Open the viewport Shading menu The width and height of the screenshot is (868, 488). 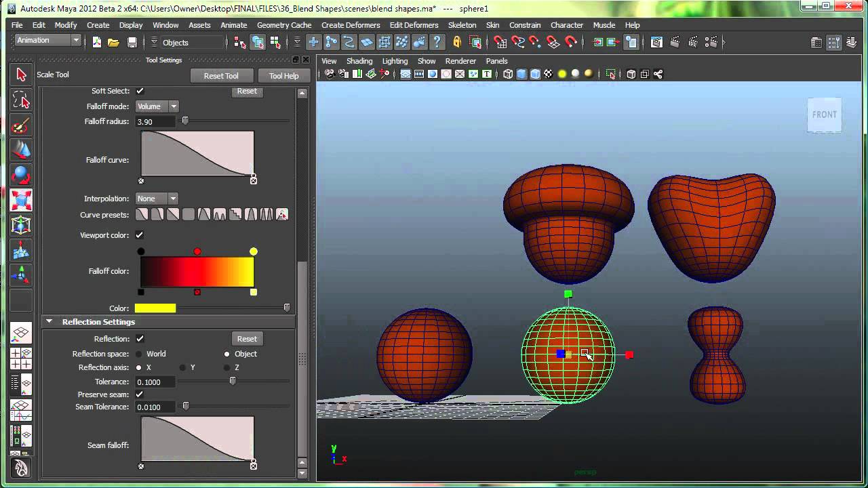click(x=359, y=61)
